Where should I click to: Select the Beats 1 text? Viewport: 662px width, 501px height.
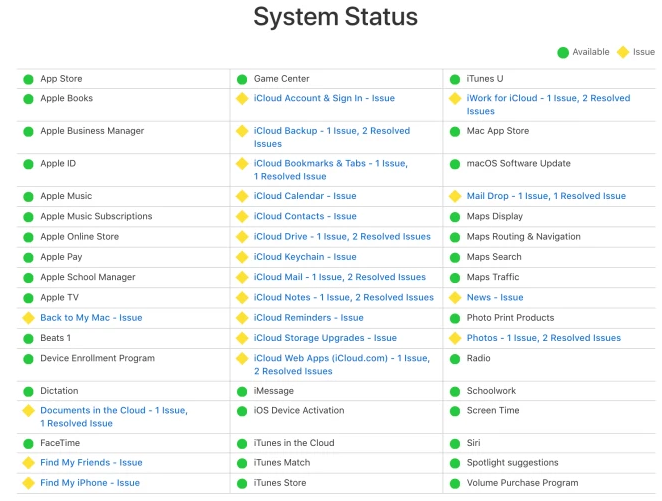pyautogui.click(x=55, y=338)
